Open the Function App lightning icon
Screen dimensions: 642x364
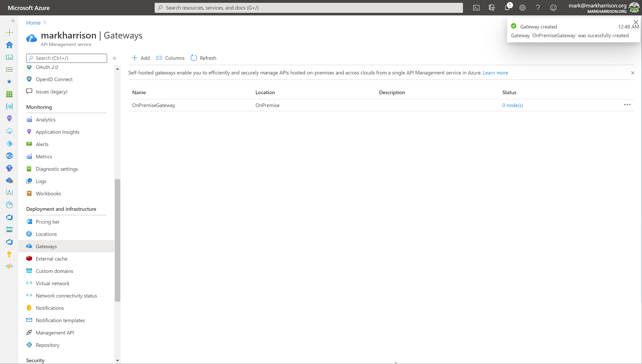point(9,266)
